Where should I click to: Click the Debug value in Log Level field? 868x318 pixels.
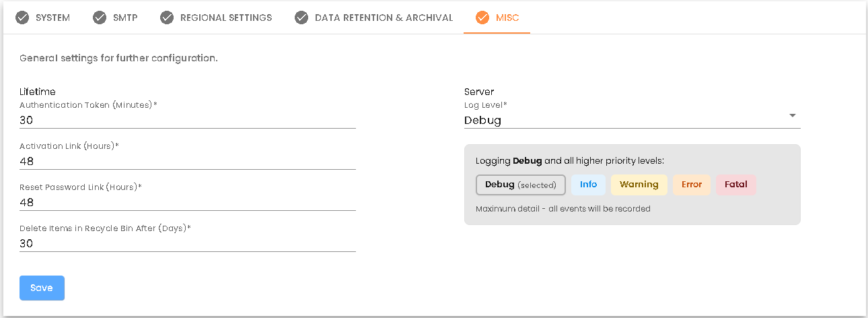coord(483,121)
